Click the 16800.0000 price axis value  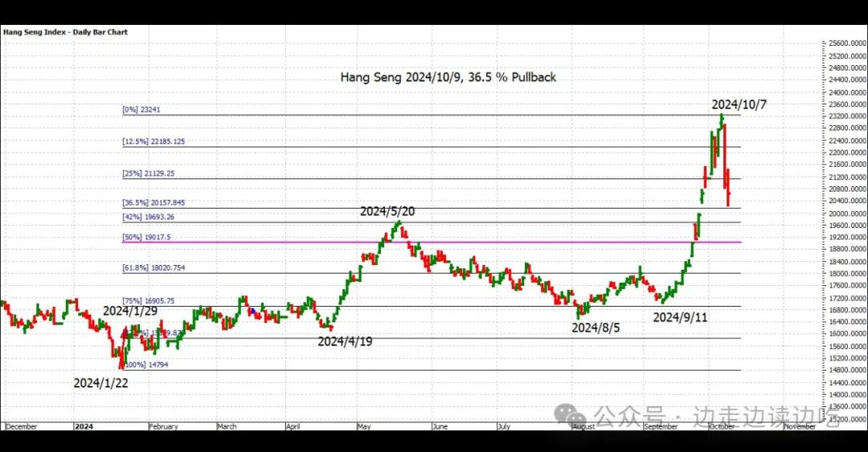[x=848, y=310]
